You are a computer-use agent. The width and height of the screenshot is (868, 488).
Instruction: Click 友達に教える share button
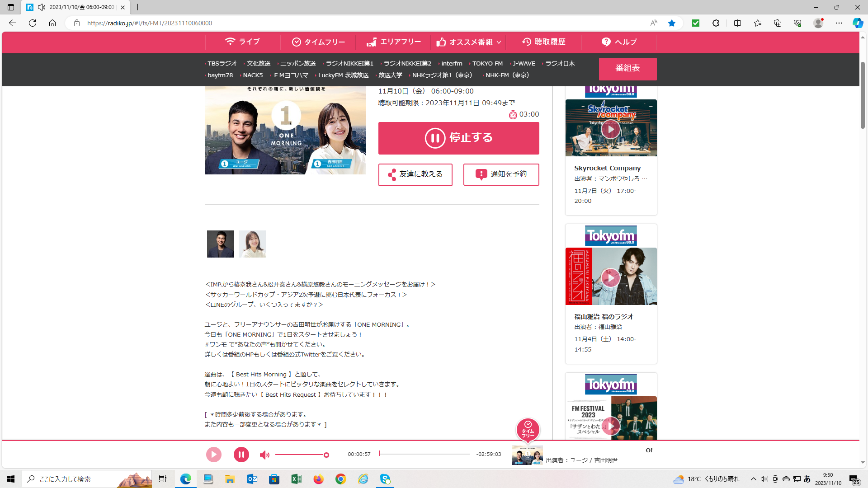(415, 174)
